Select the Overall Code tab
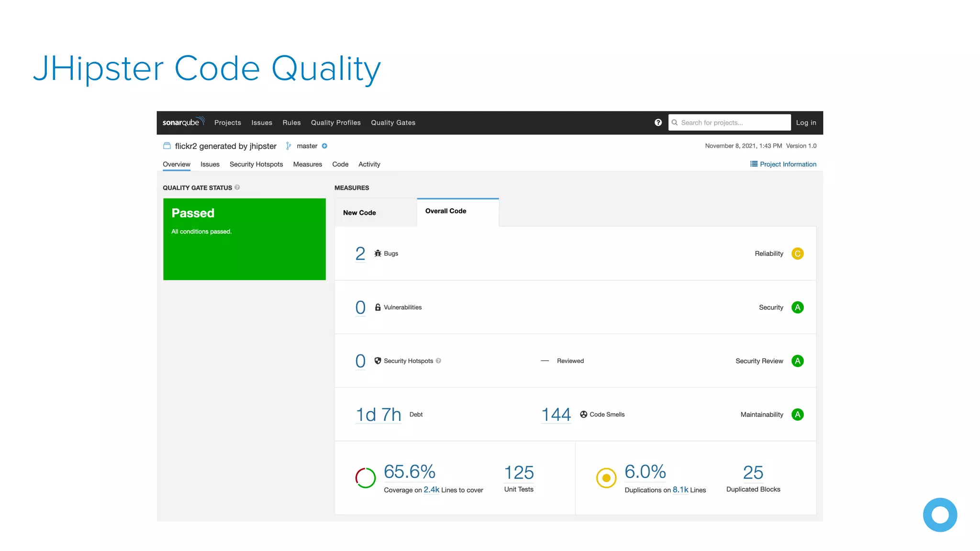 (x=445, y=211)
